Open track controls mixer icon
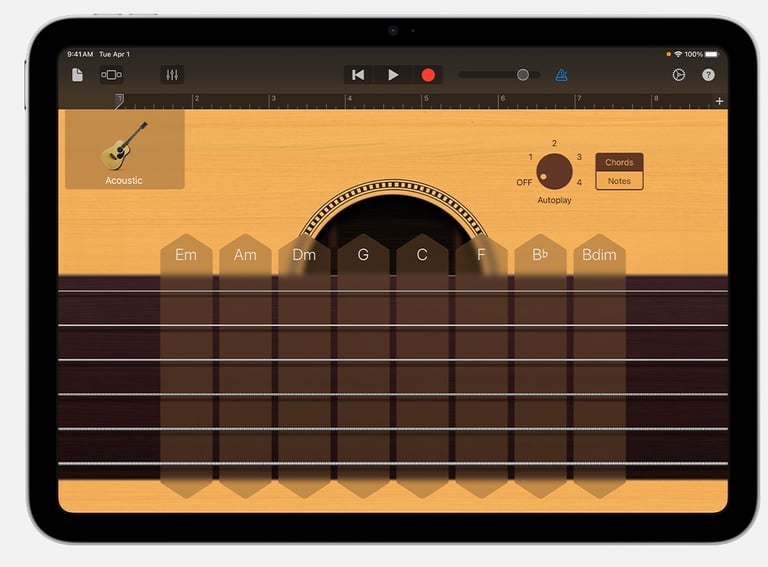Viewport: 768px width, 567px height. [x=172, y=75]
